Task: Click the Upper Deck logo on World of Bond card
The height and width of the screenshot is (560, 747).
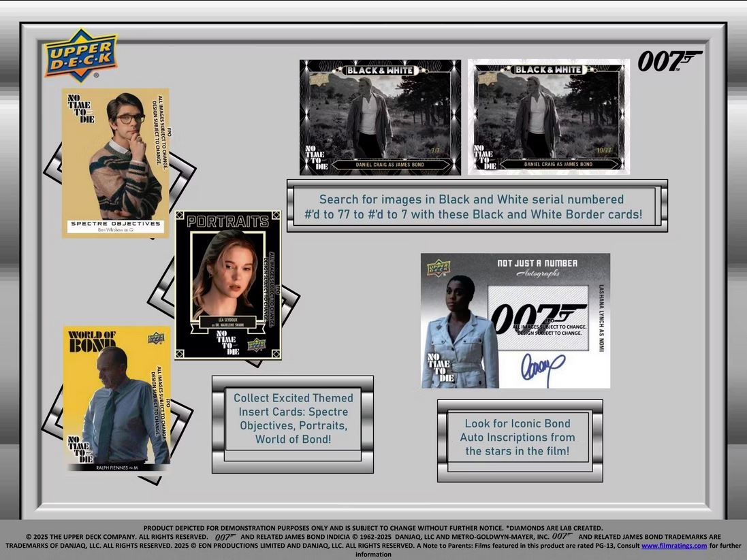Action: tap(156, 339)
